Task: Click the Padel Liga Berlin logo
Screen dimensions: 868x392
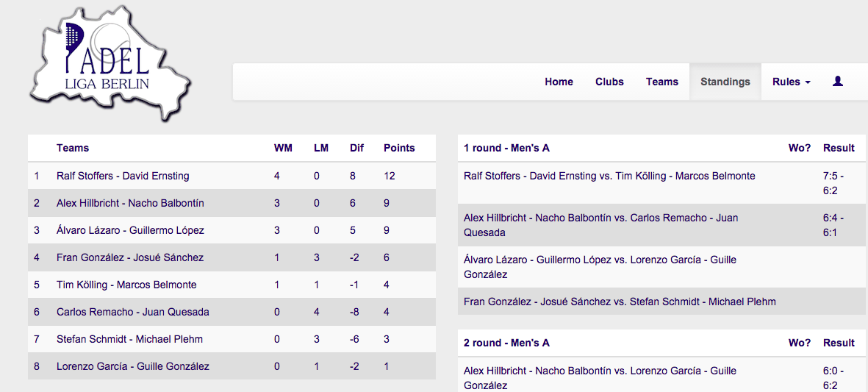Action: (x=110, y=63)
